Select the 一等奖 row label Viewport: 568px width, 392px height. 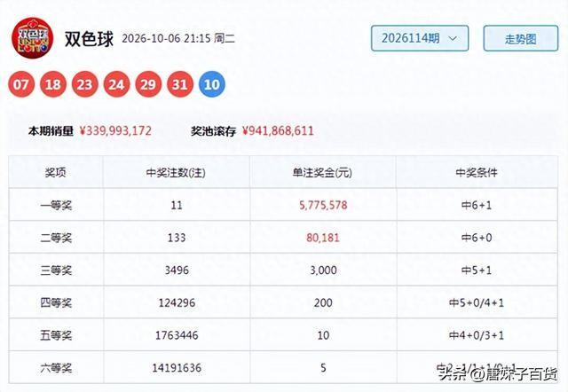pyautogui.click(x=56, y=205)
